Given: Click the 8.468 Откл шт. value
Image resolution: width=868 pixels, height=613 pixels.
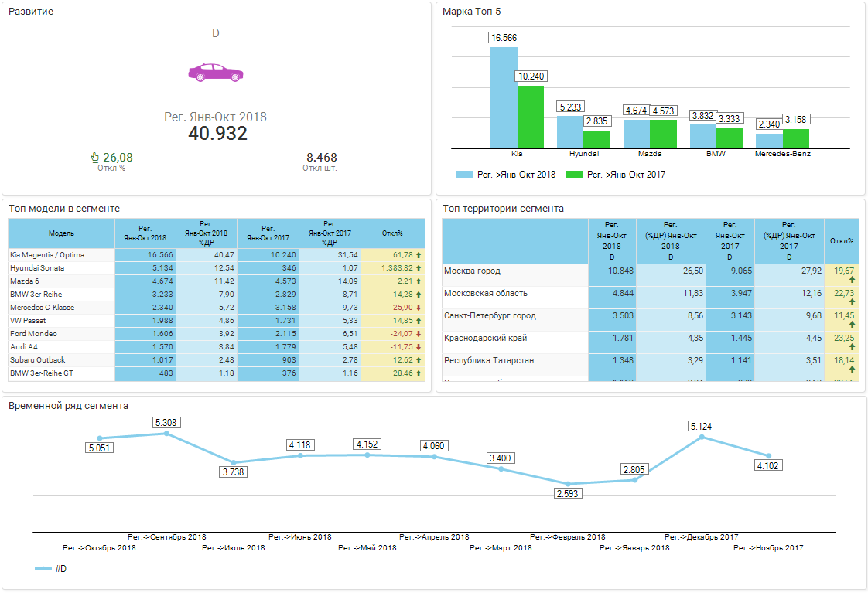Looking at the screenshot, I should [322, 158].
